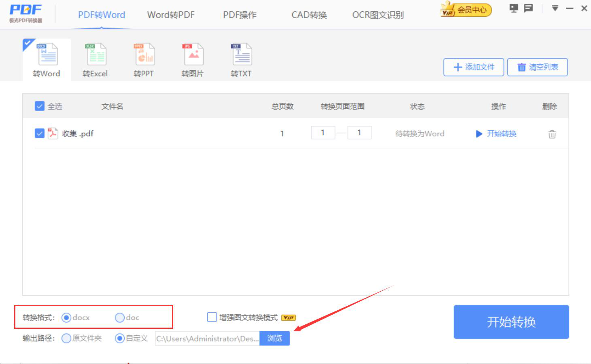This screenshot has width=591, height=364.
Task: Edit the start page range field
Action: tap(323, 133)
